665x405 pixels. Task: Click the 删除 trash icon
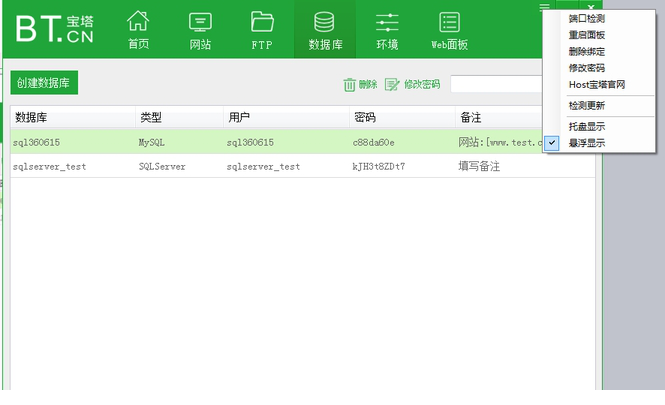click(x=350, y=85)
